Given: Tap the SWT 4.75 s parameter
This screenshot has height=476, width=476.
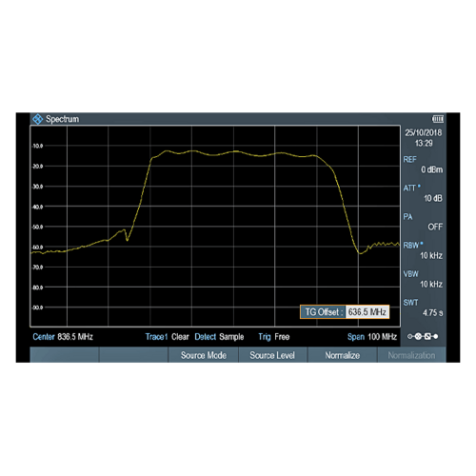Looking at the screenshot, I should click(423, 307).
